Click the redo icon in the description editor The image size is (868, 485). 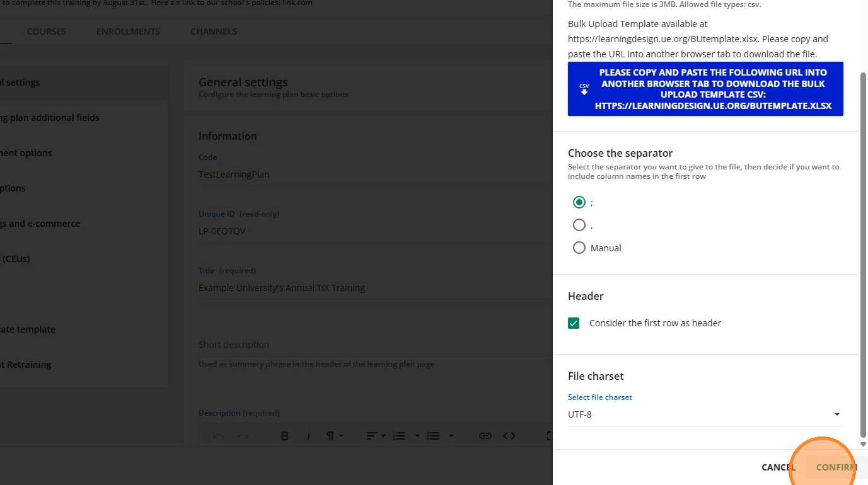click(243, 436)
